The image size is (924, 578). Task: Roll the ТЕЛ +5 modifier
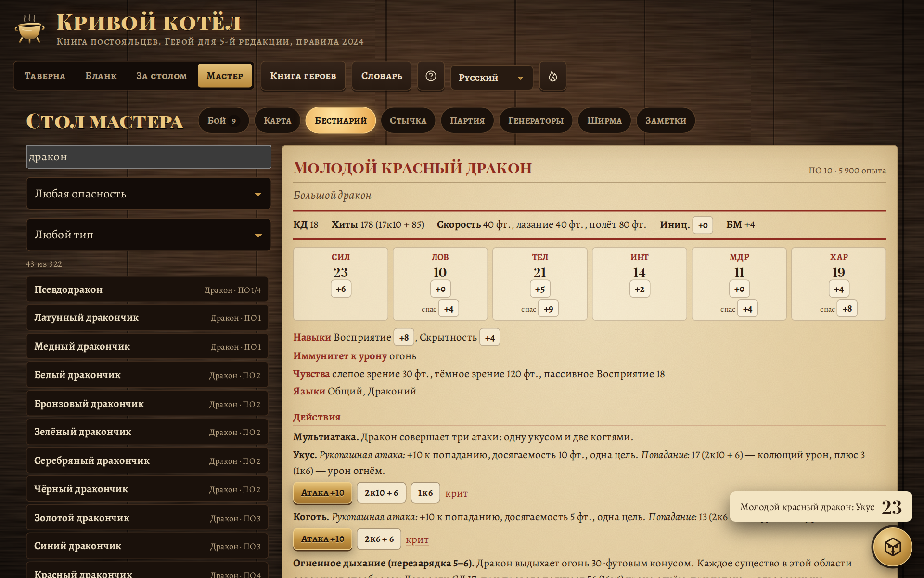(540, 289)
